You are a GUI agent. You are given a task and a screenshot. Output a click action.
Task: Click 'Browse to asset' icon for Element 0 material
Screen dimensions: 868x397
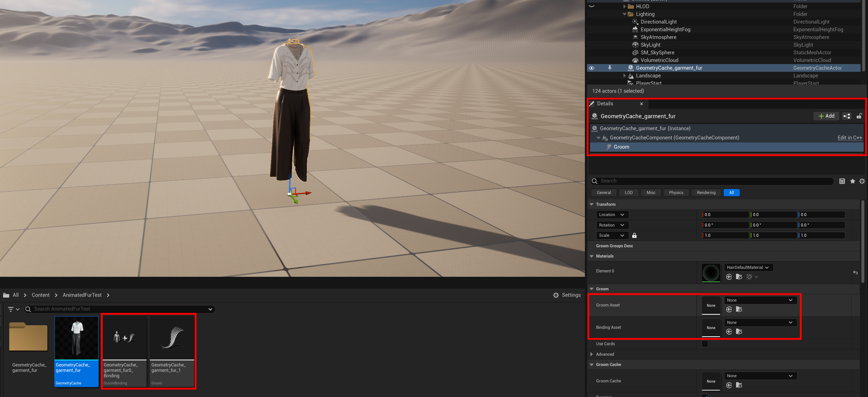tap(739, 277)
